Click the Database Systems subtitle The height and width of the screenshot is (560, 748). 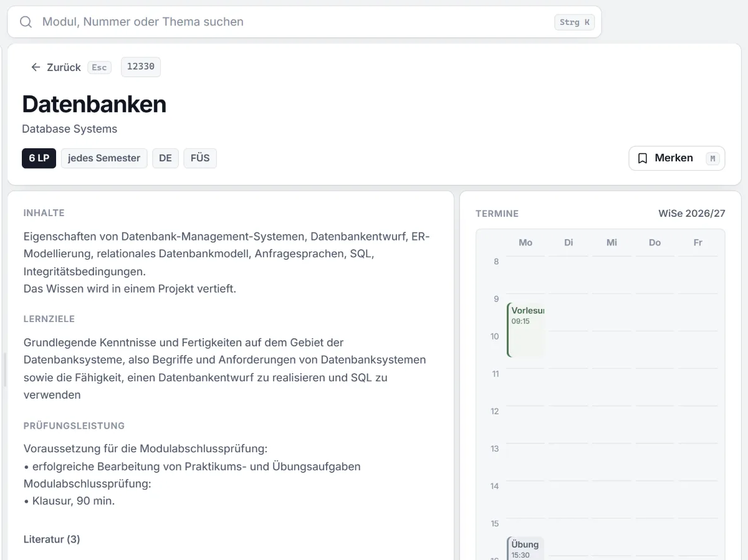click(70, 129)
